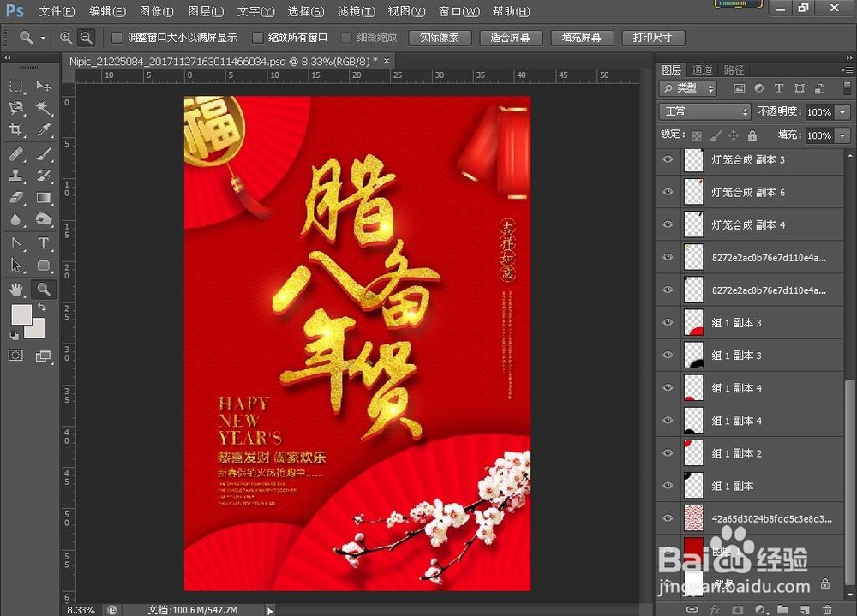Select the Pen tool

(16, 243)
